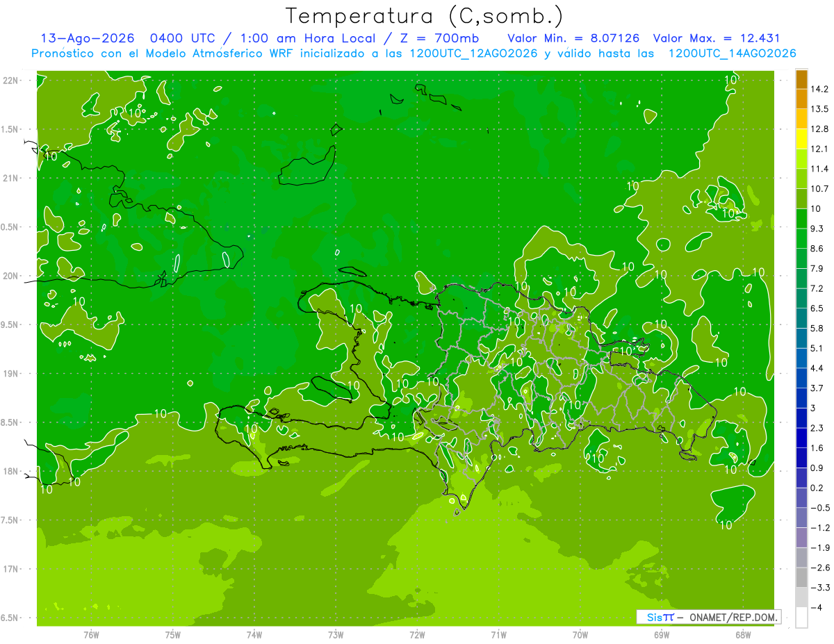Viewport: 834px width, 644px height.
Task: Click the '76W' longitude axis label
Action: [x=91, y=634]
